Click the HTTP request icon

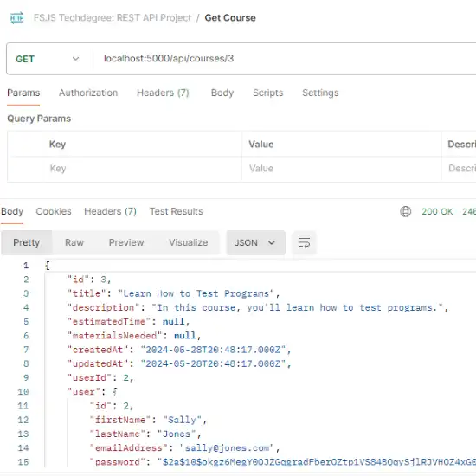point(16,18)
